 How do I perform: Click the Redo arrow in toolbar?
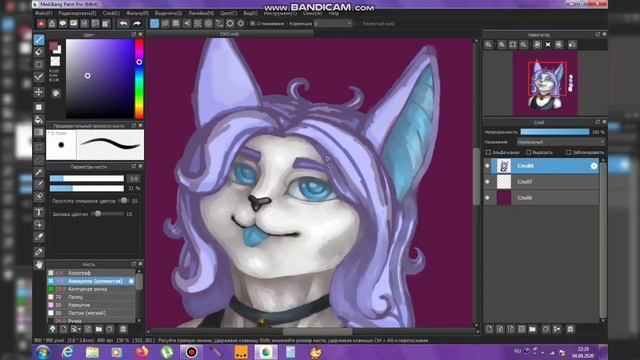click(x=137, y=24)
